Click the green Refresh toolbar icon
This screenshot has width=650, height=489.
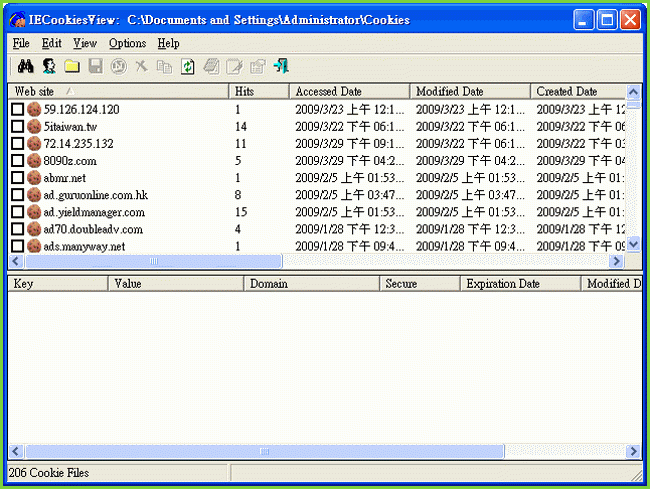pyautogui.click(x=188, y=66)
